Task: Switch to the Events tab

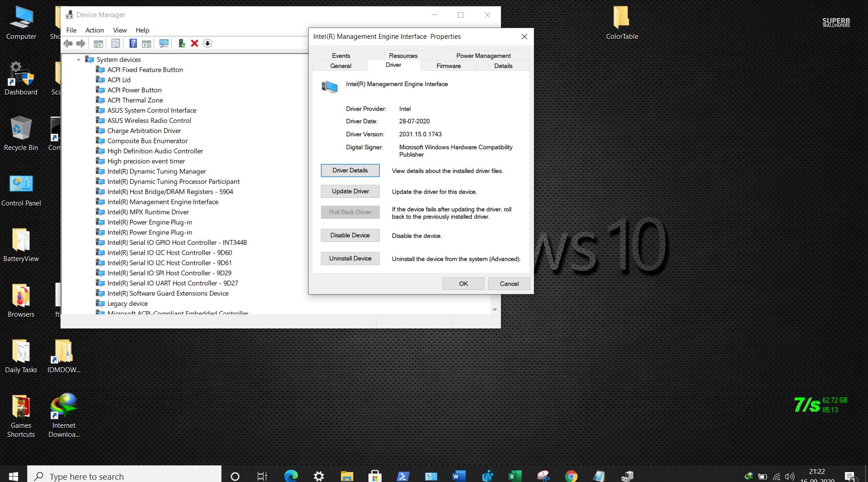Action: click(x=341, y=56)
